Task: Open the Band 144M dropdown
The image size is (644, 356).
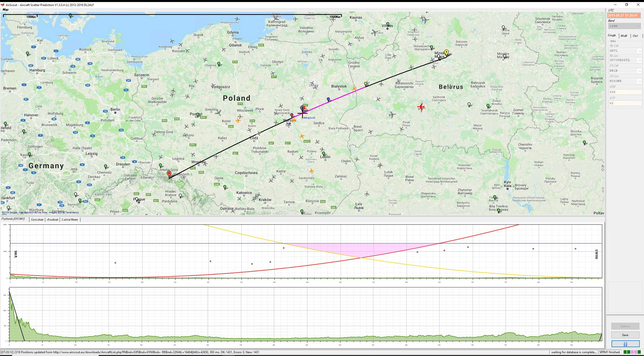Action: [624, 26]
